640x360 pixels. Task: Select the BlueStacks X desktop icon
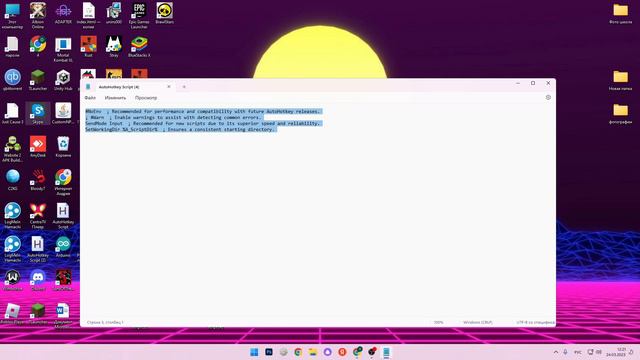139,47
